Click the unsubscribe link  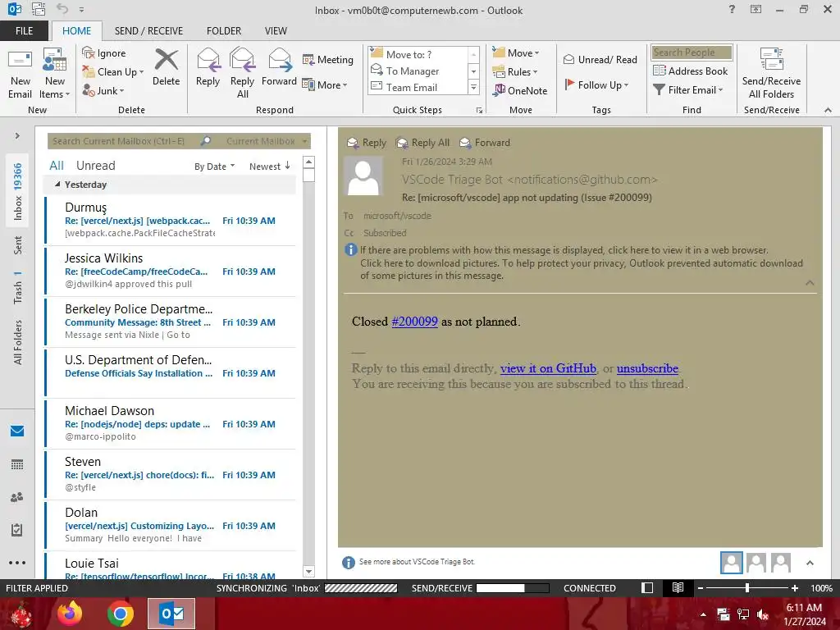point(647,368)
